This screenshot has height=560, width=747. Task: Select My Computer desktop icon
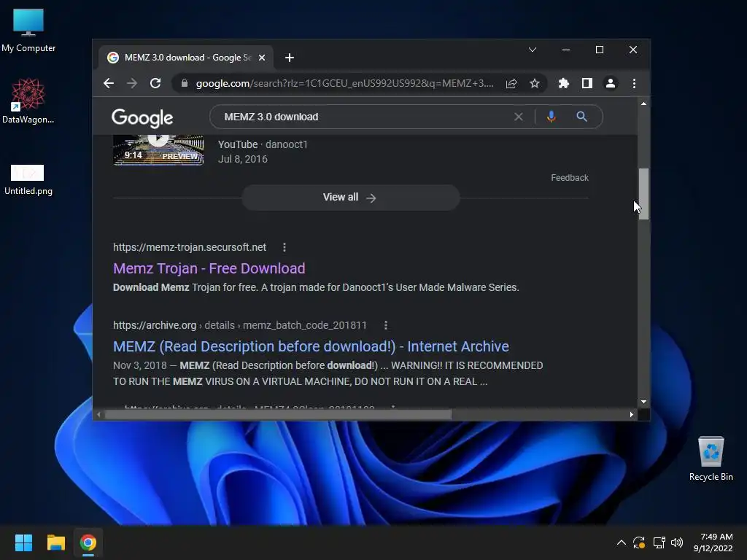click(x=28, y=30)
